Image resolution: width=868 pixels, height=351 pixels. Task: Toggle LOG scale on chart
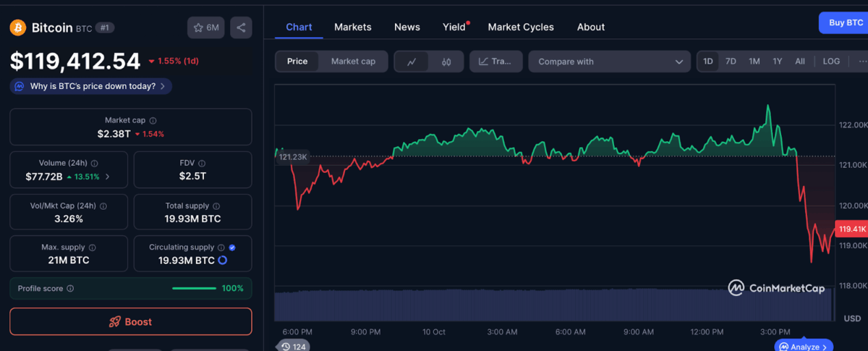[x=831, y=62]
